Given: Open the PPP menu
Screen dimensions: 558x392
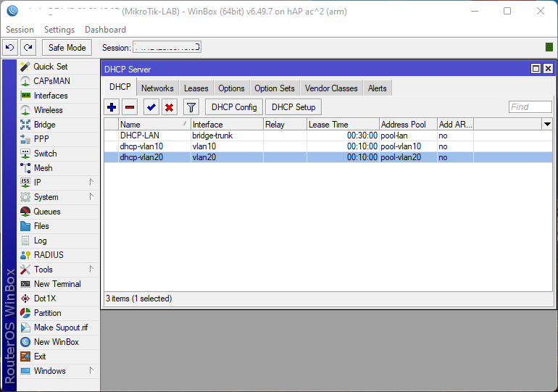Looking at the screenshot, I should (59, 139).
